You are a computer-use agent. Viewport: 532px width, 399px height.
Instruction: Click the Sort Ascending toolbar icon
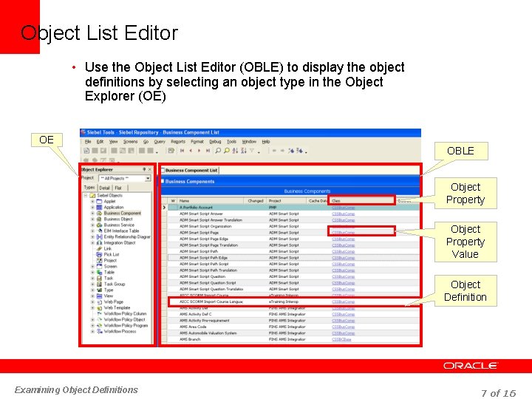(x=235, y=151)
